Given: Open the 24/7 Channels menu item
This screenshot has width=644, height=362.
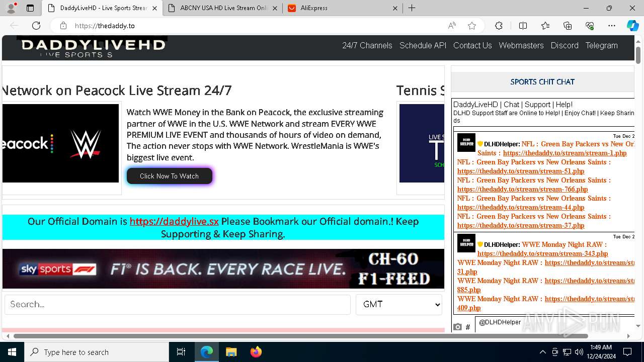Looking at the screenshot, I should tap(367, 45).
